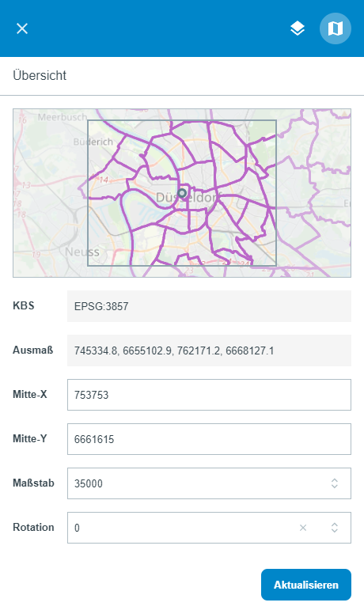
Task: Increase the Rotation value by one step
Action: 335,525
